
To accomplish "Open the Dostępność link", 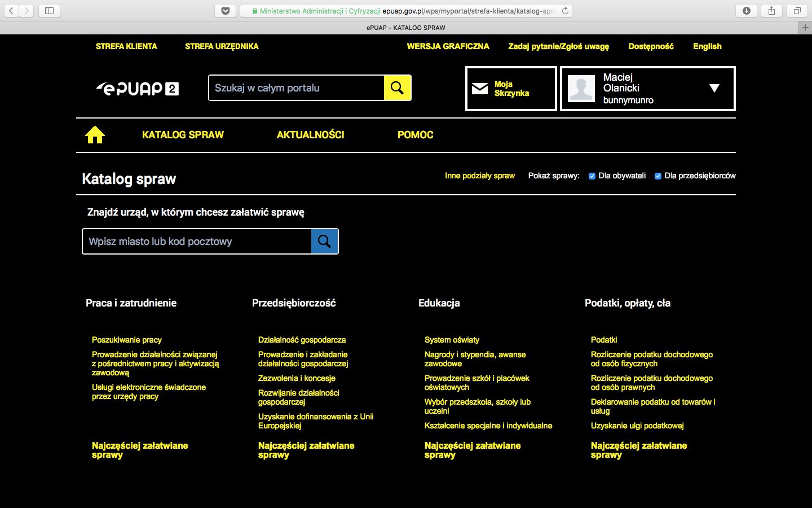I will coord(651,46).
